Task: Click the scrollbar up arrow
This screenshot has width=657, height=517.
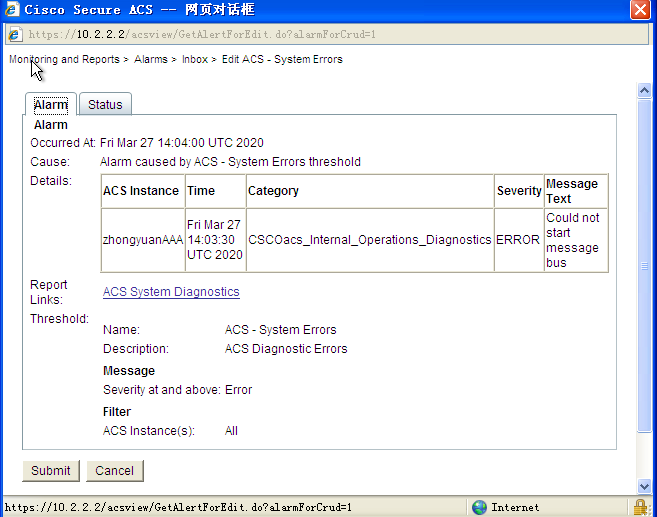Action: [644, 90]
